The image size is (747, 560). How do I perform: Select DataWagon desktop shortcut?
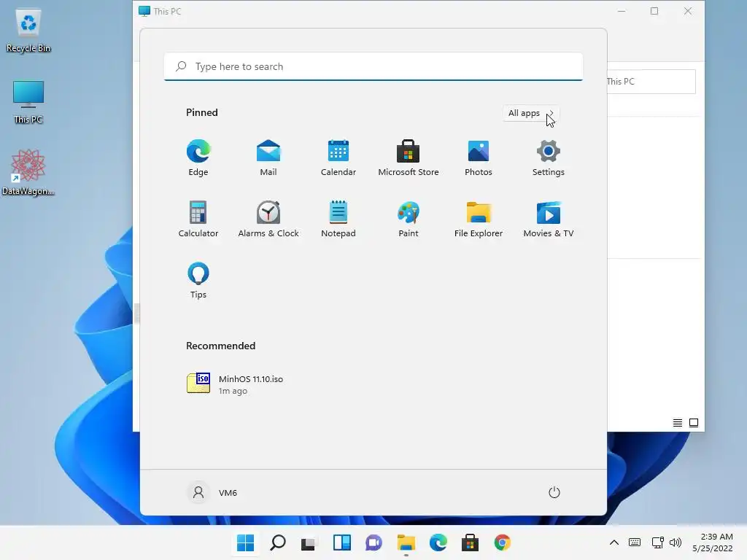tap(28, 172)
